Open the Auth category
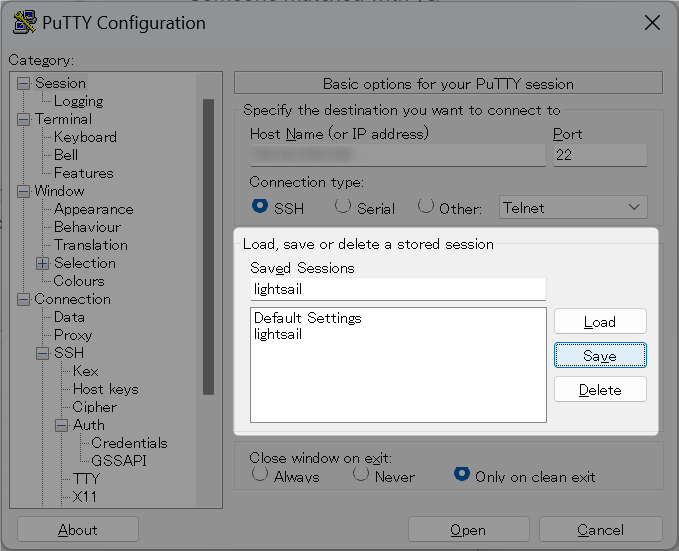Viewport: 679px width, 551px height. coord(89,425)
